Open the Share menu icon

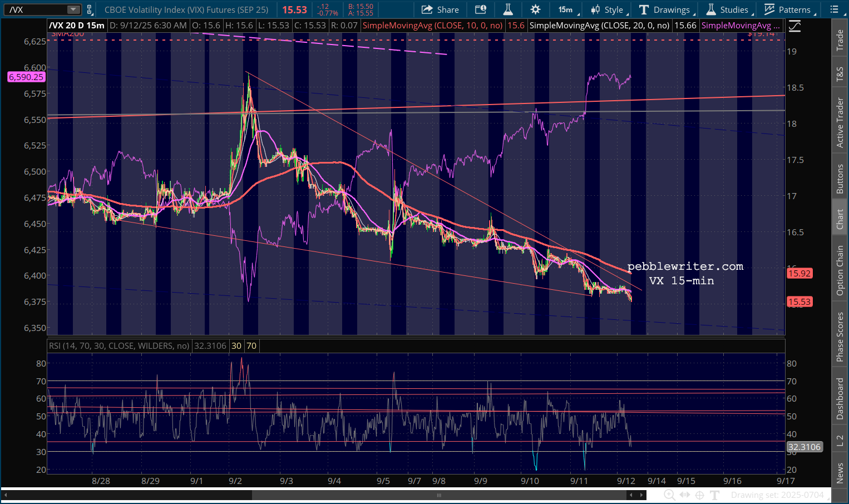(x=440, y=9)
